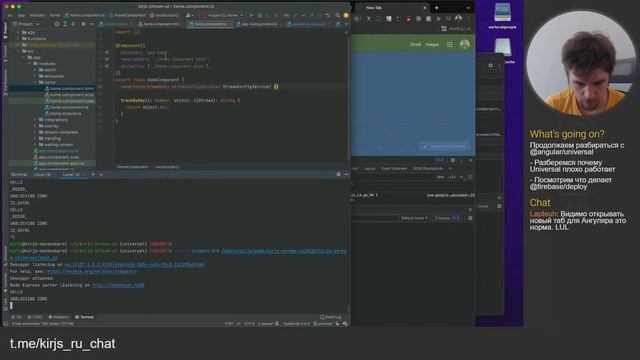Open Google apps grid in Chrome

click(449, 44)
